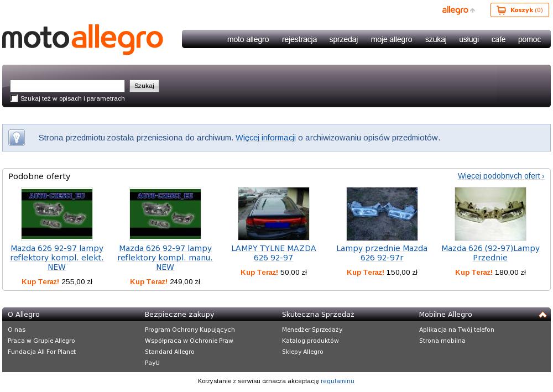Open 'Praca w Grupie Allegro' footer link
The width and height of the screenshot is (553, 392).
[41, 341]
